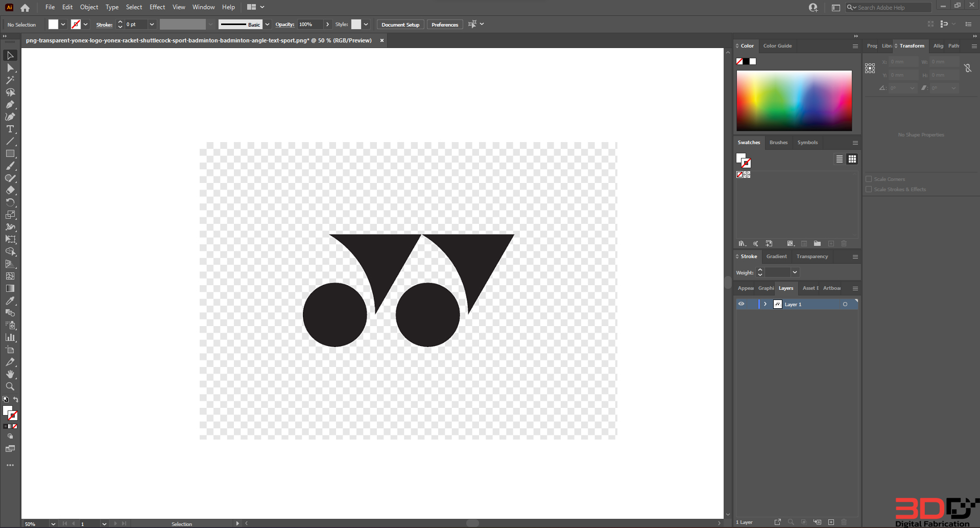Enable Scale Strokes & Effects checkbox

coord(869,190)
